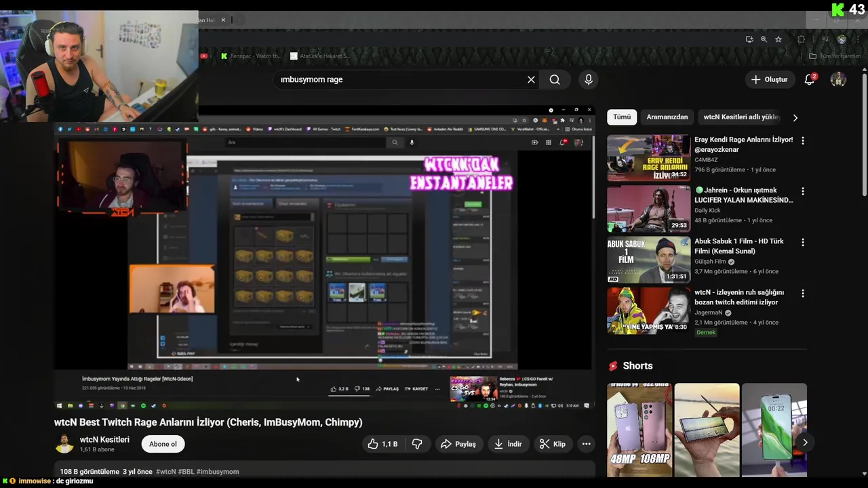The image size is (868, 488).
Task: Click the #wtcN hashtag
Action: [x=165, y=472]
